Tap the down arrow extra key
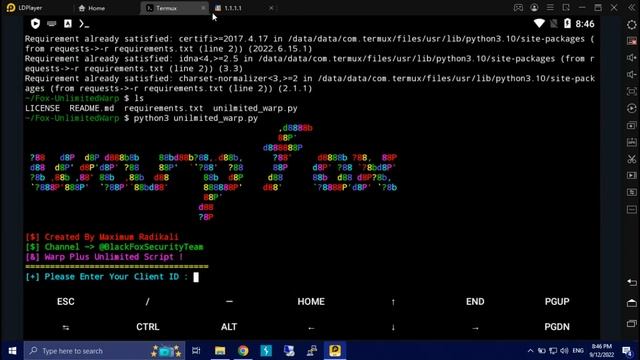This screenshot has width=640, height=360. [393, 327]
